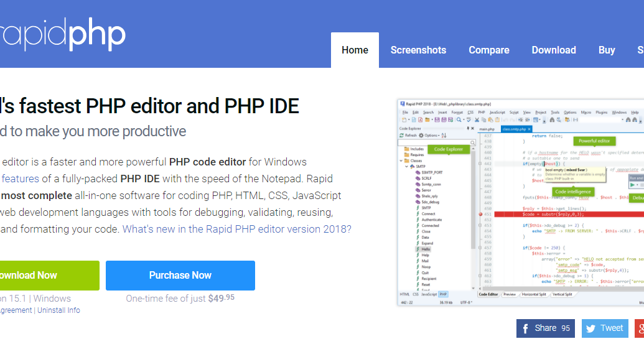
Task: Switch to the main.php editor tab
Action: (x=487, y=129)
